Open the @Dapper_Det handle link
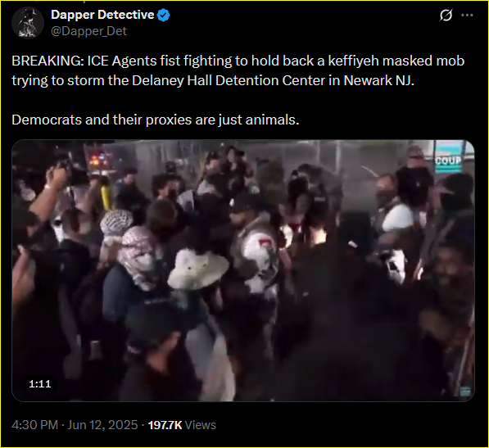Image resolution: width=489 pixels, height=448 pixels. pyautogui.click(x=88, y=31)
